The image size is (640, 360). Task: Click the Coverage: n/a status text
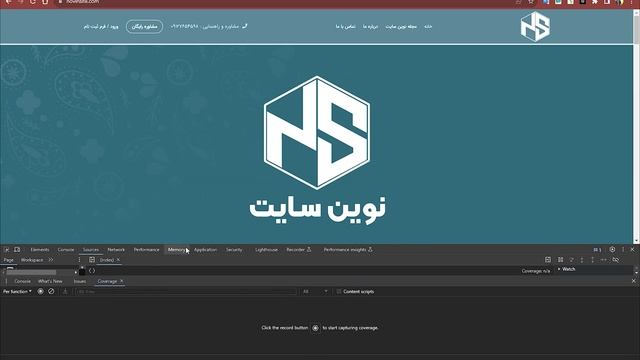click(x=536, y=271)
